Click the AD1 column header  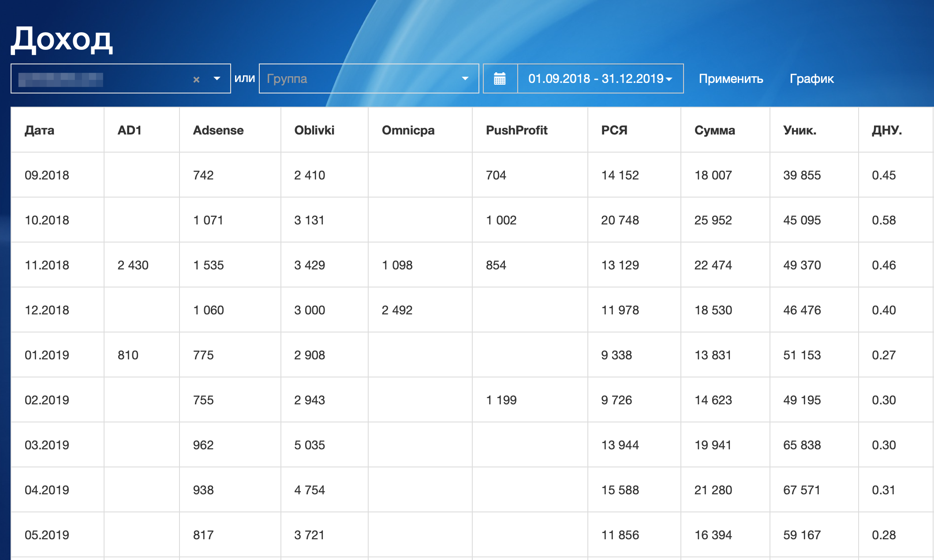click(x=129, y=131)
